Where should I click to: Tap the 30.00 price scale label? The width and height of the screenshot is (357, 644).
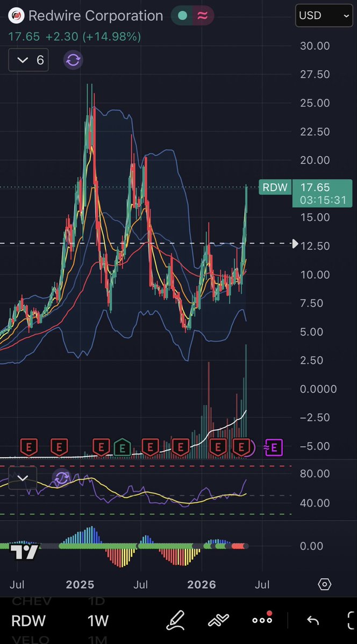pos(315,46)
